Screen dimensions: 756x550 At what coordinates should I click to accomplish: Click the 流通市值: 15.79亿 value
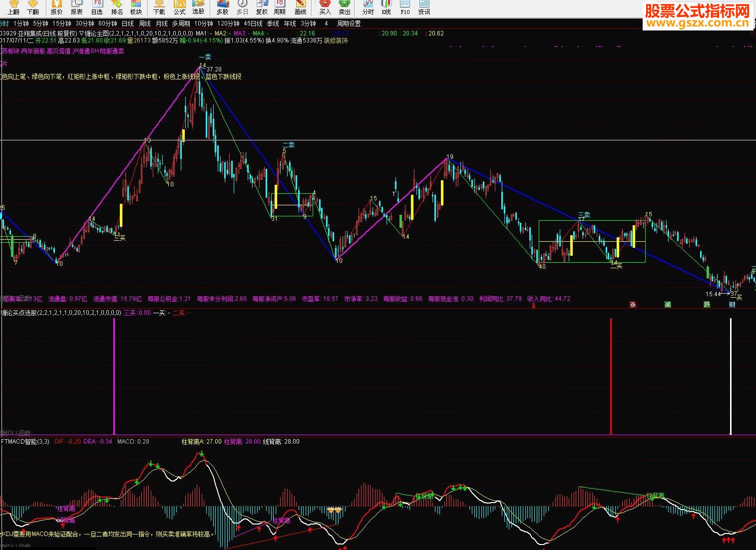tap(117, 299)
